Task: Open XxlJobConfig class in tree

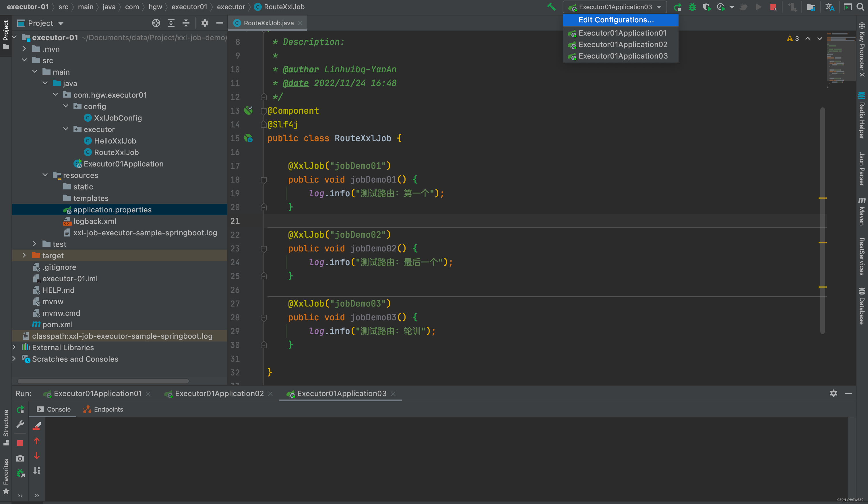Action: [118, 118]
